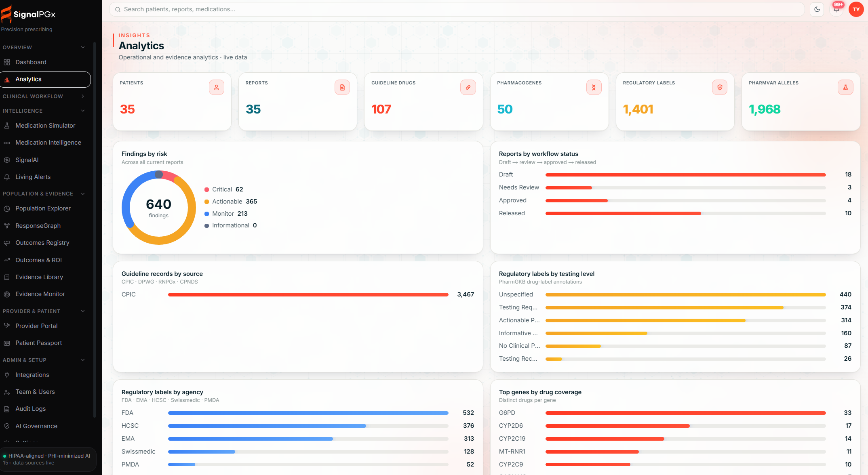Image resolution: width=868 pixels, height=475 pixels.
Task: Open the TY user avatar menu
Action: [856, 9]
